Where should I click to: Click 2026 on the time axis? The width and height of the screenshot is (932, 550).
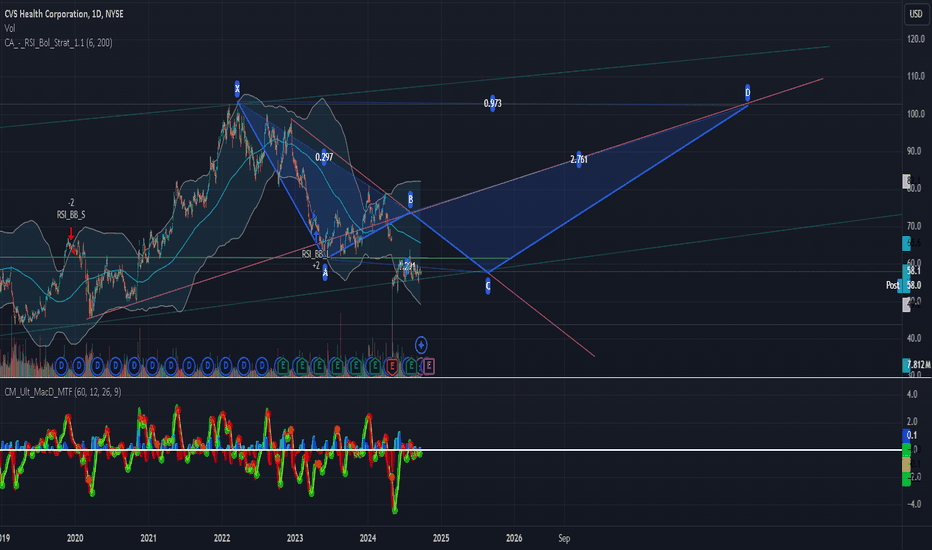[x=514, y=538]
